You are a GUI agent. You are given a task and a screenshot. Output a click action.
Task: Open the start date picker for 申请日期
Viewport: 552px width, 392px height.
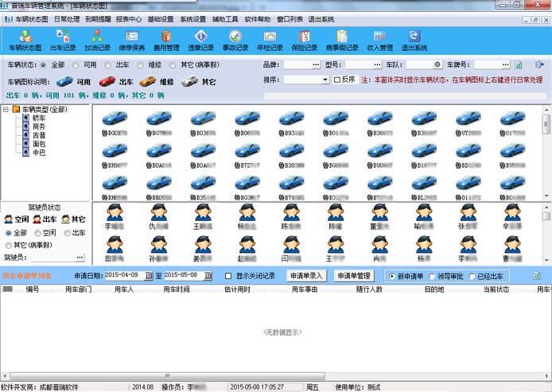click(149, 276)
